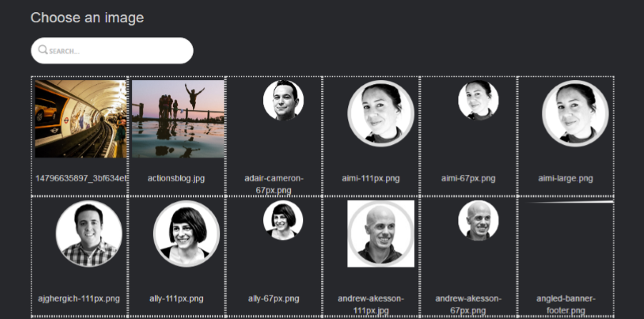Click inside the Search input field
Screen dimensions: 644x319
112,51
